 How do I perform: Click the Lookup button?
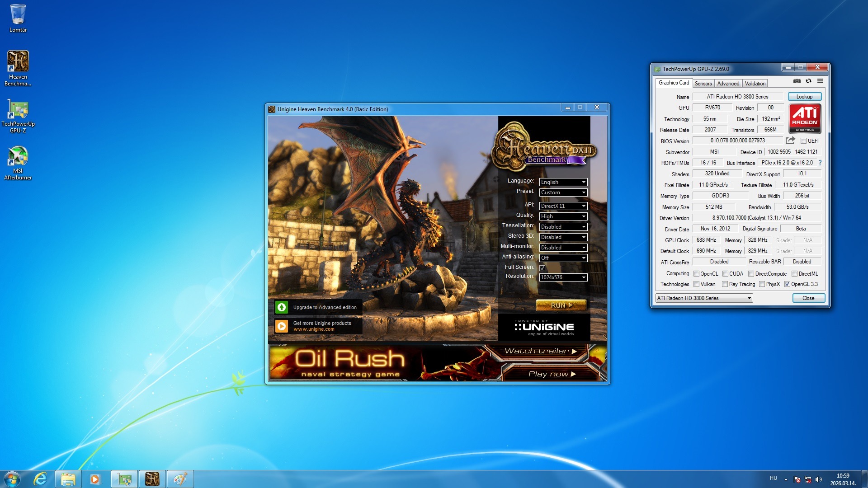click(804, 97)
